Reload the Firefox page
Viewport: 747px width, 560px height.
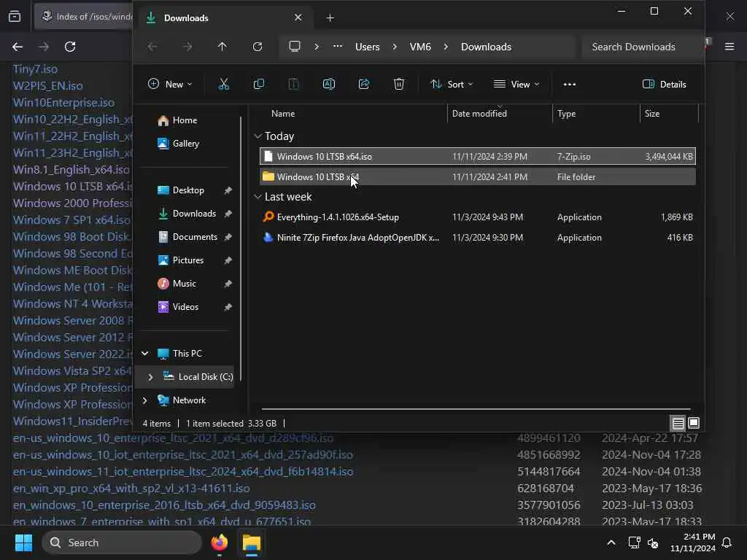point(70,47)
